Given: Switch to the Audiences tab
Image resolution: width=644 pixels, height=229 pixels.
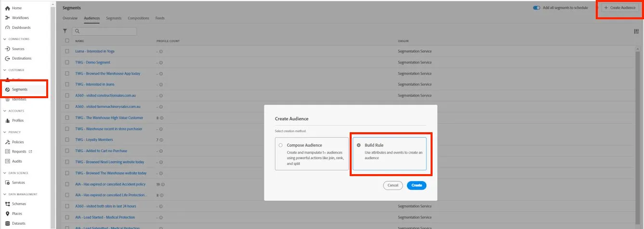Looking at the screenshot, I should click(92, 18).
